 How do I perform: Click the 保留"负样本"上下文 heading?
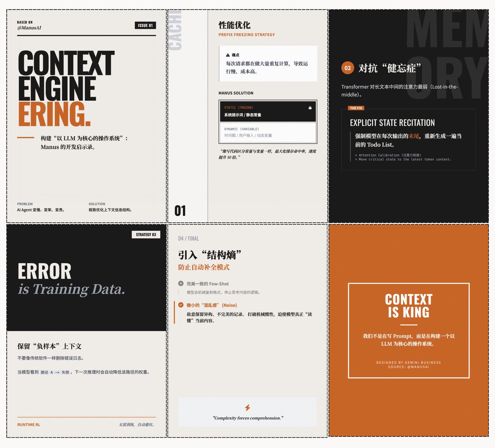coord(49,346)
